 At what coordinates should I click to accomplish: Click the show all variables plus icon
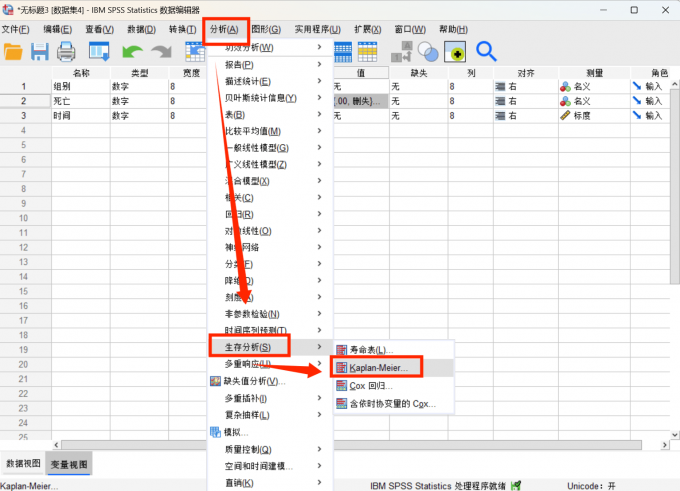pos(455,52)
